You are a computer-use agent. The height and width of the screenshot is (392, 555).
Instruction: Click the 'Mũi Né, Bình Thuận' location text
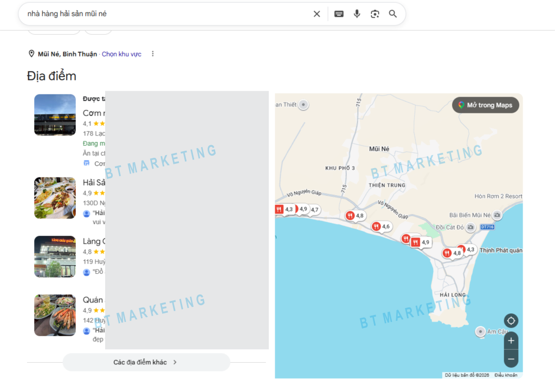click(x=67, y=54)
